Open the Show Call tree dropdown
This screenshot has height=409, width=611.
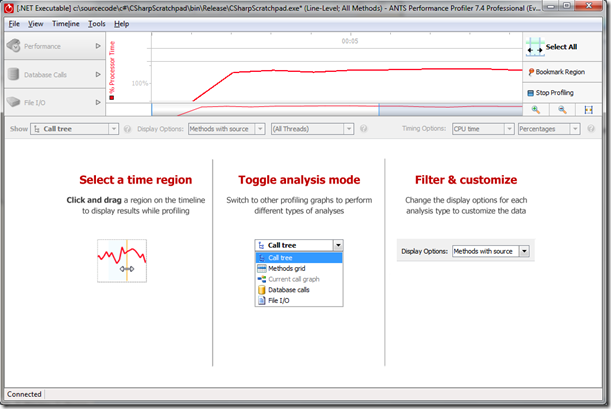[x=74, y=129]
